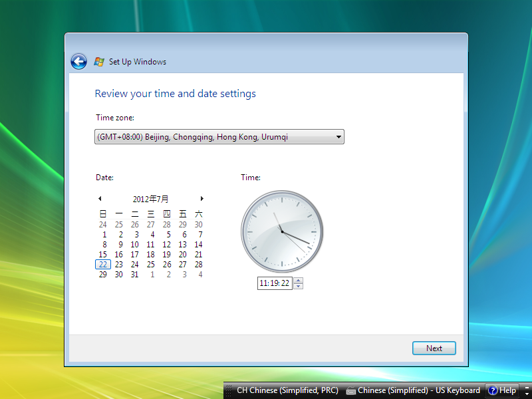Click the analog clock face
Screen dimensions: 532x399
point(282,231)
